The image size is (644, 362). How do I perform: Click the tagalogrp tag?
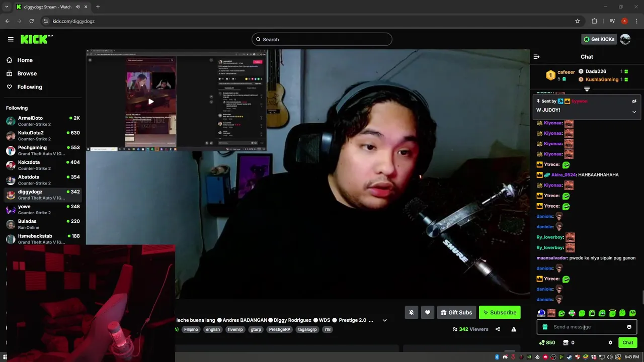[x=307, y=329]
